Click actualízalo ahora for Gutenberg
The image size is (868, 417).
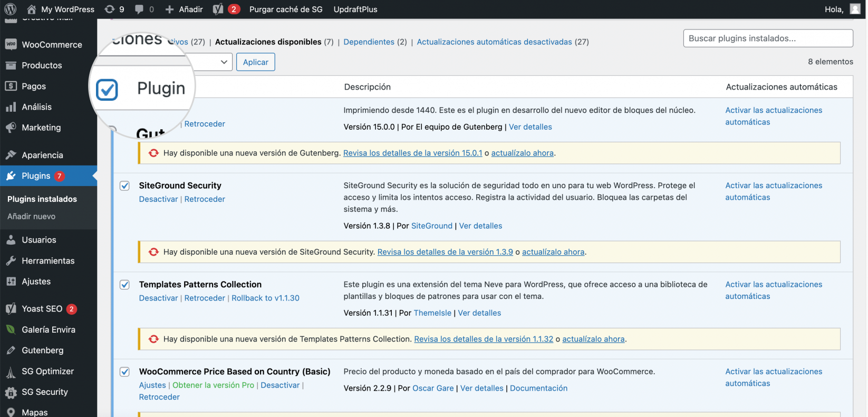[522, 153]
